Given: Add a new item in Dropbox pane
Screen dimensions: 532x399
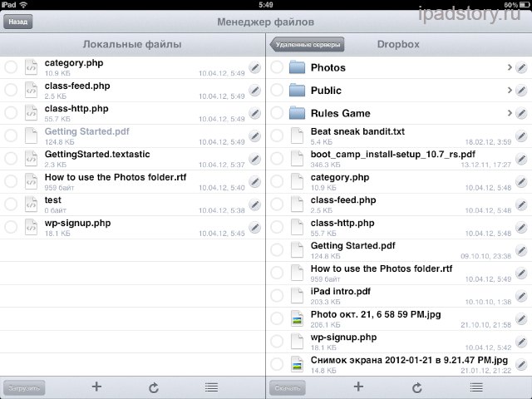Looking at the screenshot, I should (358, 387).
